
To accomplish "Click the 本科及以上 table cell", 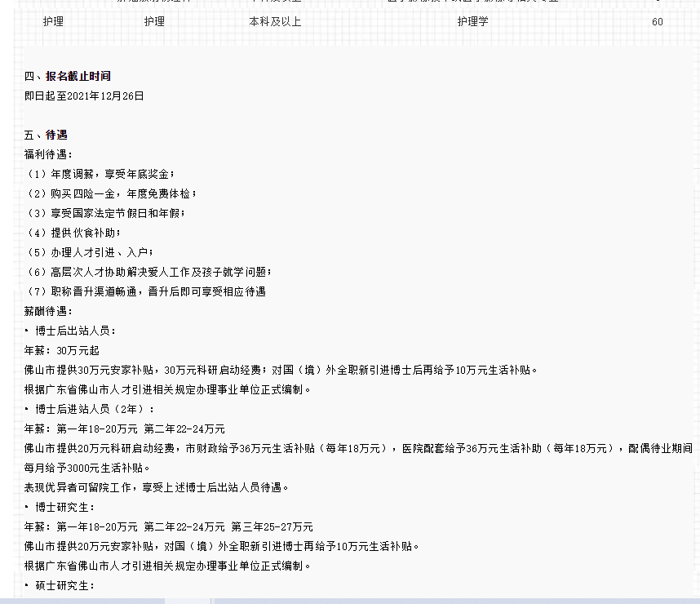I will (x=275, y=21).
